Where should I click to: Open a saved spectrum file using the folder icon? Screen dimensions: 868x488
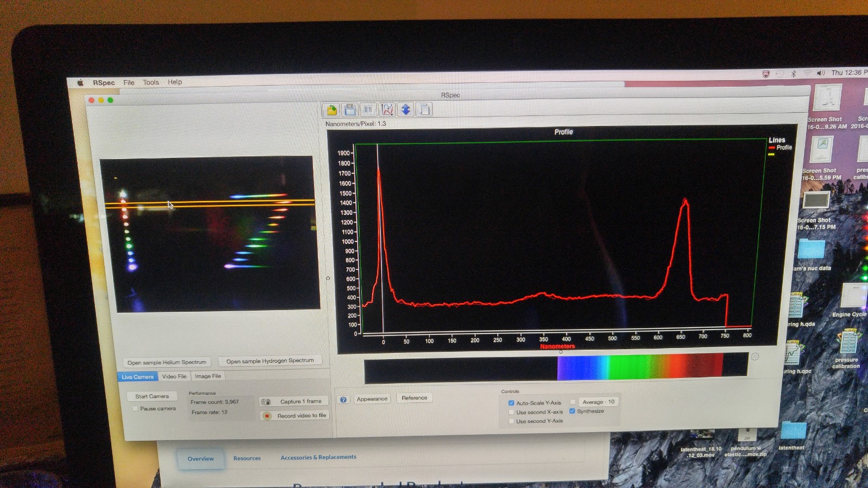click(x=331, y=110)
